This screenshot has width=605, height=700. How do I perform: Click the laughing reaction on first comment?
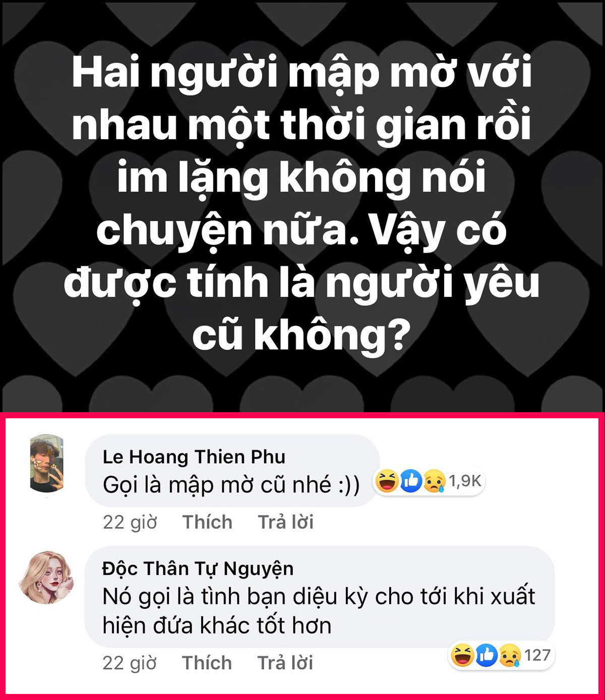click(387, 481)
